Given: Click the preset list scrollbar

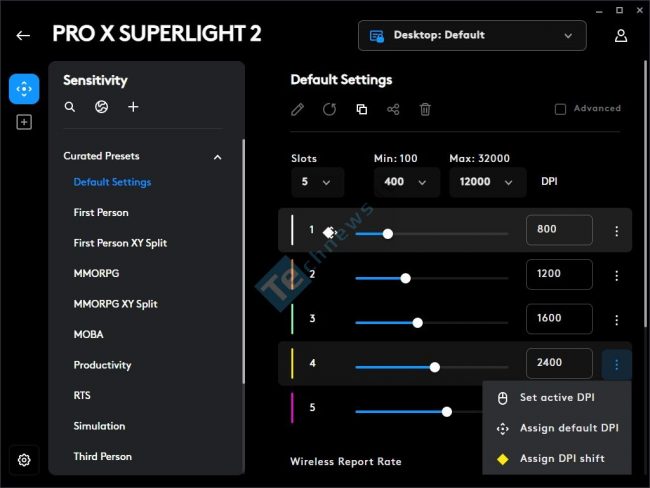Looking at the screenshot, I should click(243, 261).
